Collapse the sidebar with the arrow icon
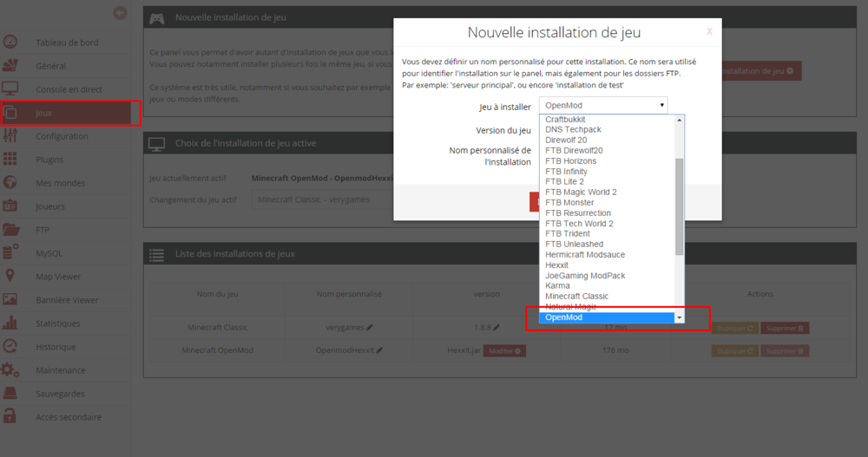The width and height of the screenshot is (868, 457). pyautogui.click(x=120, y=13)
